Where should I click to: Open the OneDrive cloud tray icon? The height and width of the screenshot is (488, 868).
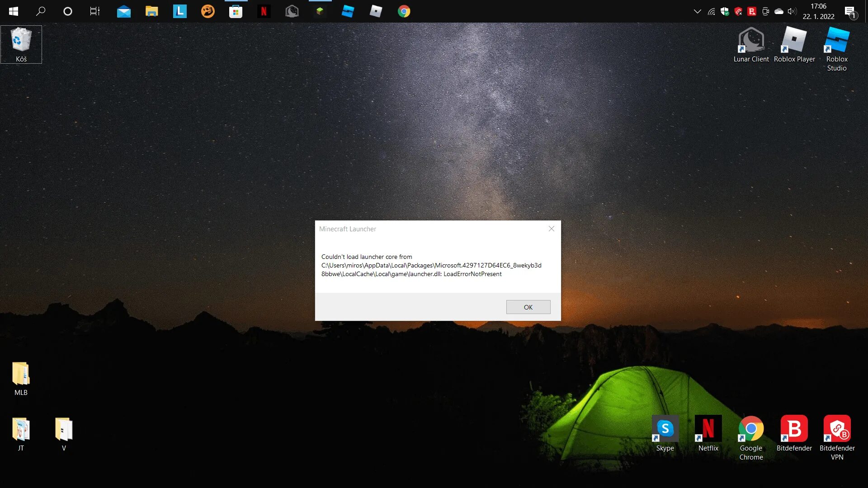click(779, 11)
